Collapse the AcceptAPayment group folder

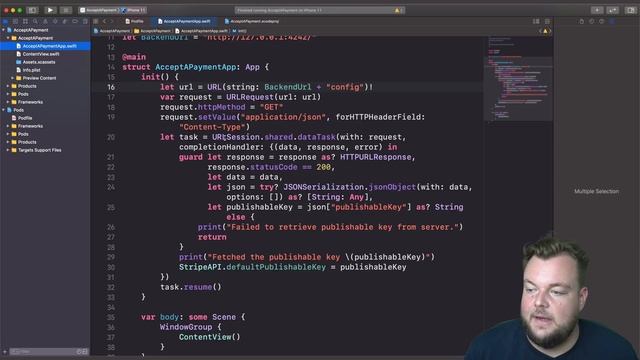8,38
